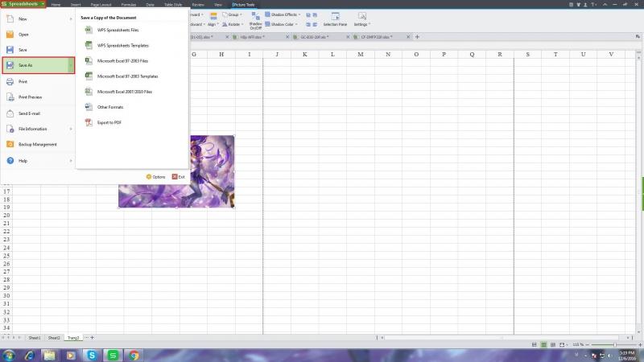Toggle Shadow On/Off for the picture

point(255,23)
